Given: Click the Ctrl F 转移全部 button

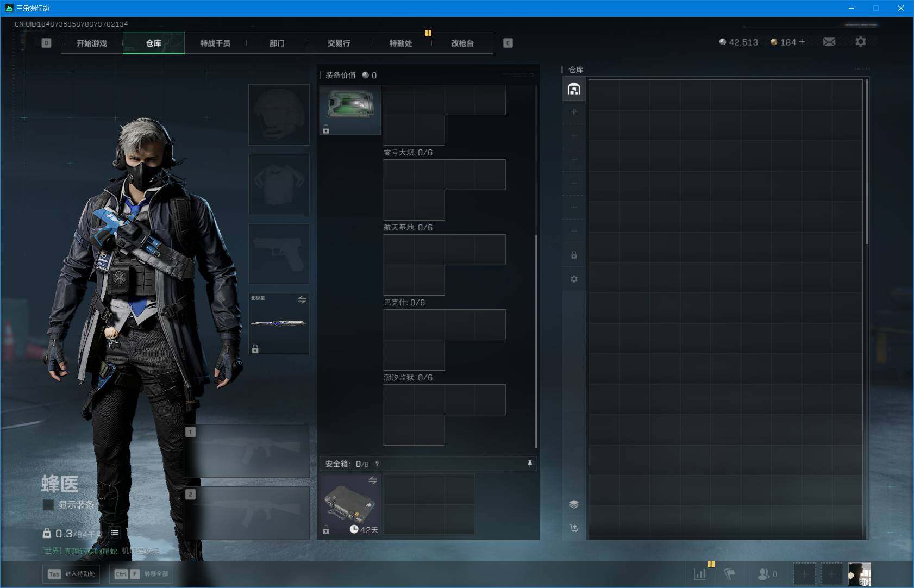Looking at the screenshot, I should pyautogui.click(x=141, y=574).
